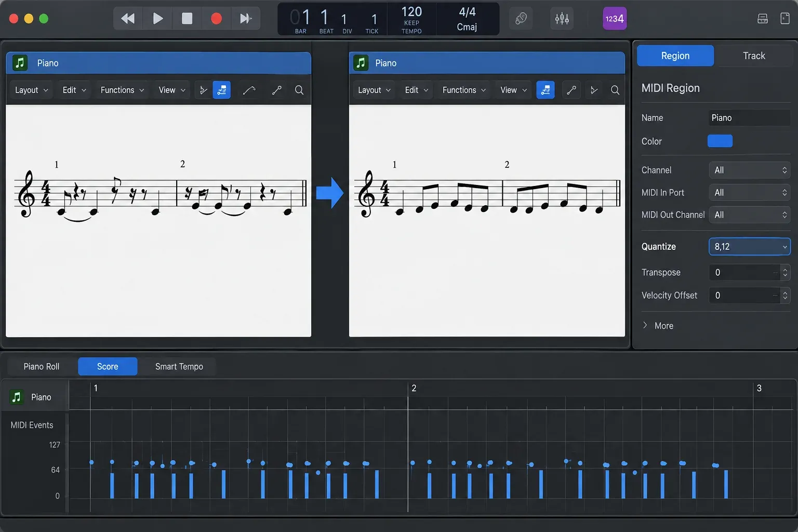Open the blue region Color swatch

[720, 141]
